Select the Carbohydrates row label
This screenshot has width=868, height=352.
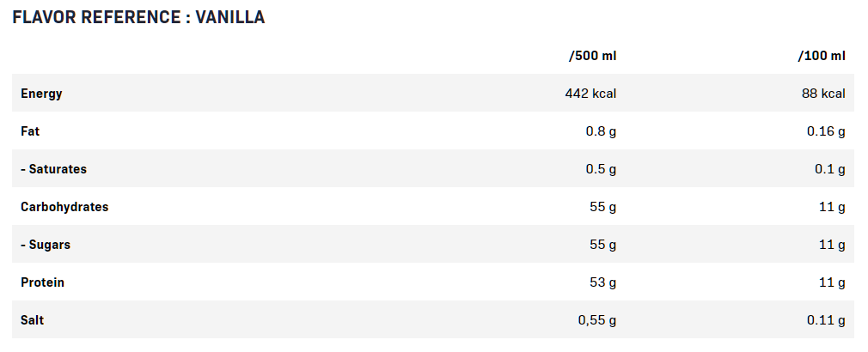(64, 207)
